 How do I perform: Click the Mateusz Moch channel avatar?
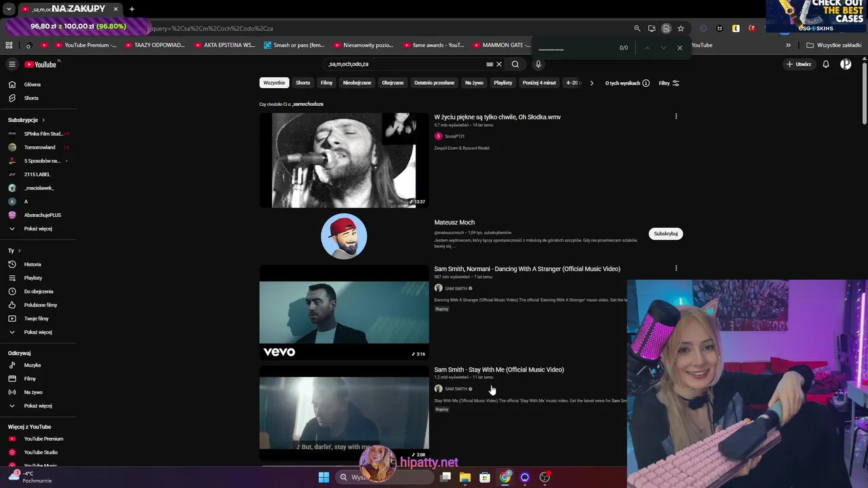(x=344, y=236)
